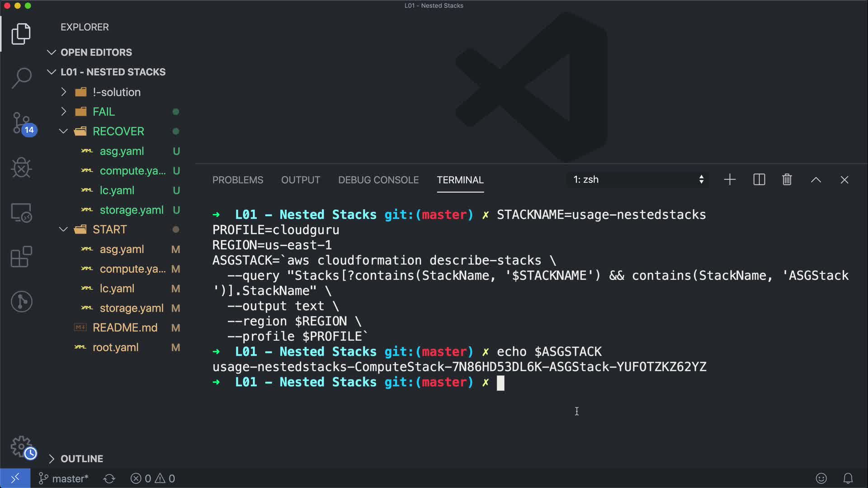Expand the OUTLINE section
Image resolution: width=868 pixels, height=488 pixels.
81,459
